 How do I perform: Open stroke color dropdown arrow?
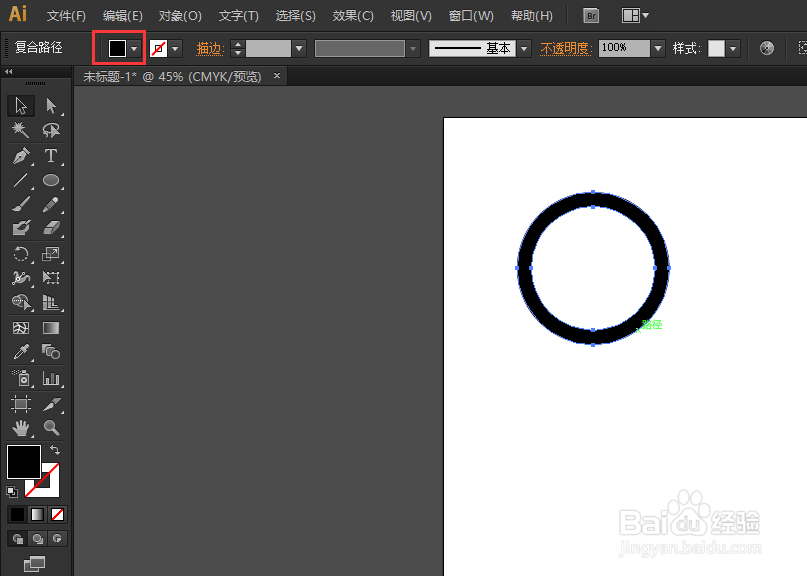[x=175, y=49]
